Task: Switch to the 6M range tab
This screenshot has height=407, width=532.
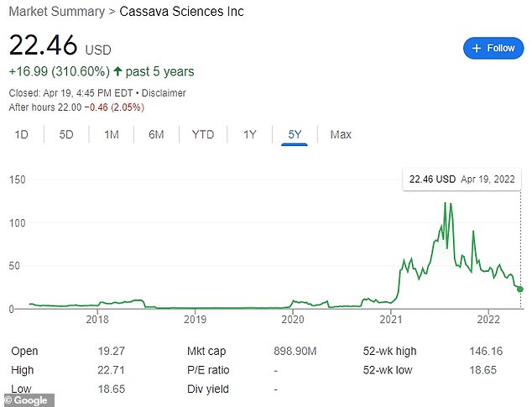Action: (x=156, y=134)
